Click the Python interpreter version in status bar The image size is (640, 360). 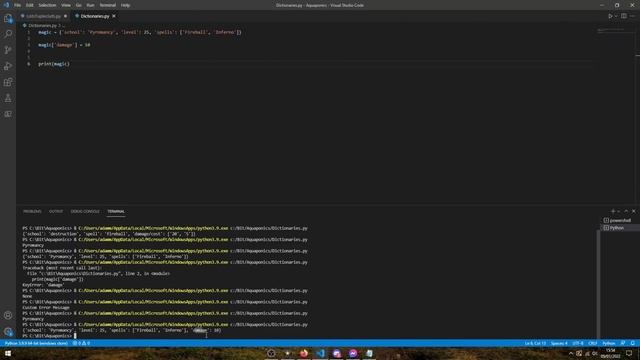tap(36, 343)
